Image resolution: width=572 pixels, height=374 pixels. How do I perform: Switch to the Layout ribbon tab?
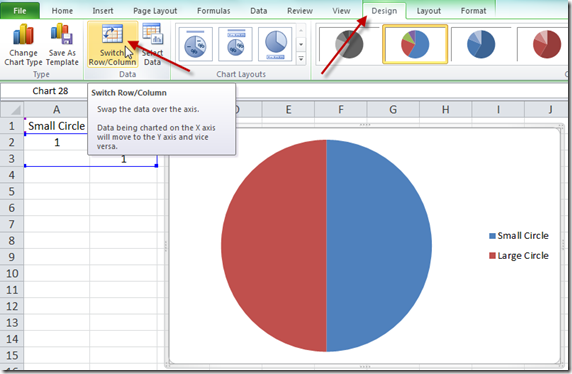429,11
